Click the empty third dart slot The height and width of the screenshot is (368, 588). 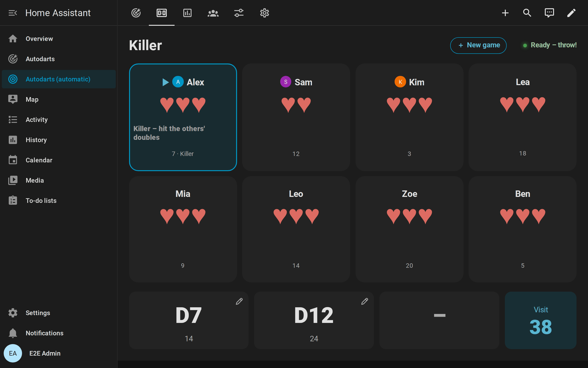(439, 320)
